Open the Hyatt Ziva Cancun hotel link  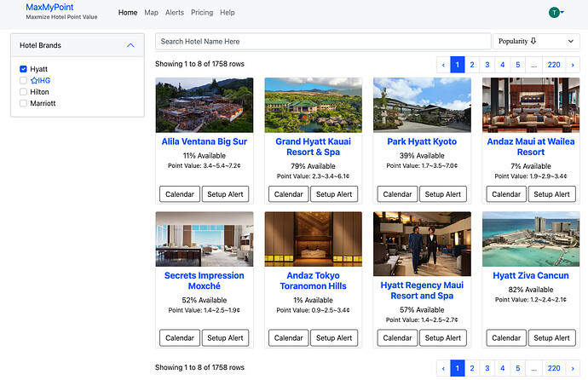(531, 275)
